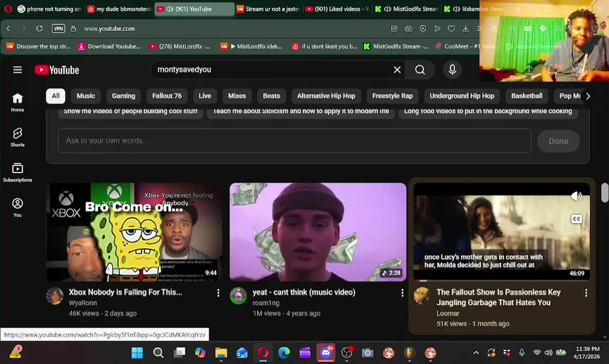Viewport: 609px width, 364px height.
Task: Select the Live filter chip
Action: click(x=205, y=96)
